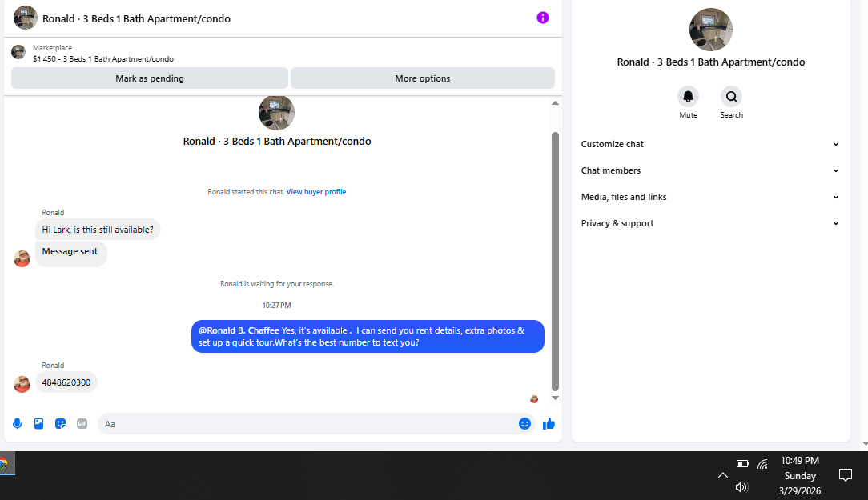Show hidden system tray icons
The height and width of the screenshot is (500, 868).
(723, 475)
